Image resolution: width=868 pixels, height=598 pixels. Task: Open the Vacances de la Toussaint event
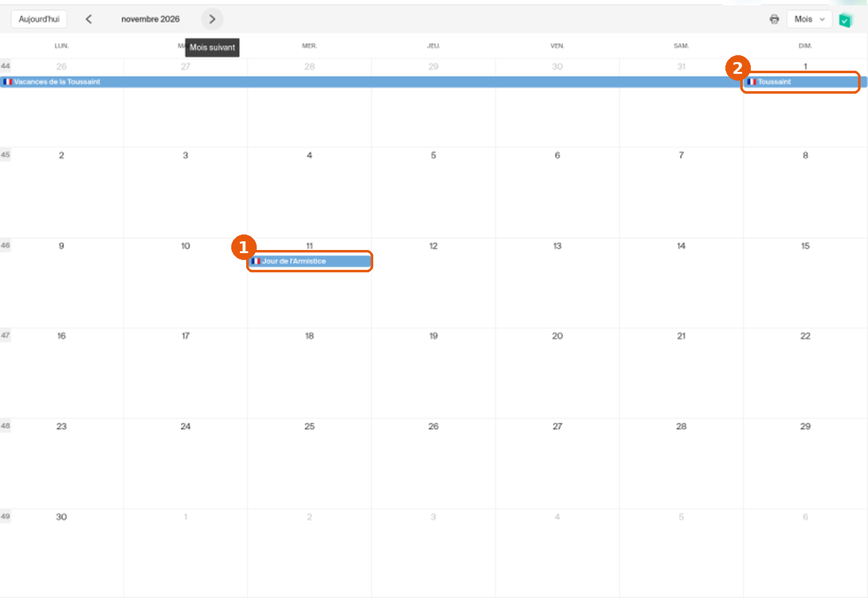(x=371, y=82)
